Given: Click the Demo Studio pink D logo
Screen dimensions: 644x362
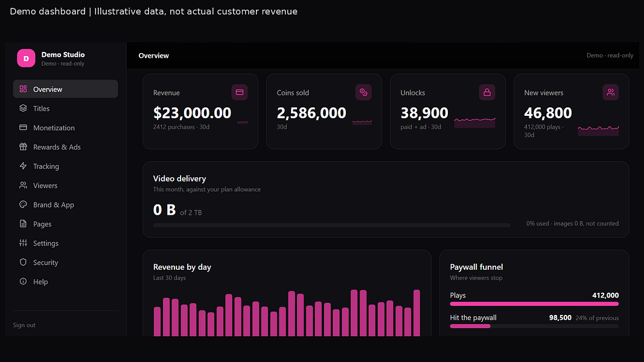Looking at the screenshot, I should tap(26, 59).
